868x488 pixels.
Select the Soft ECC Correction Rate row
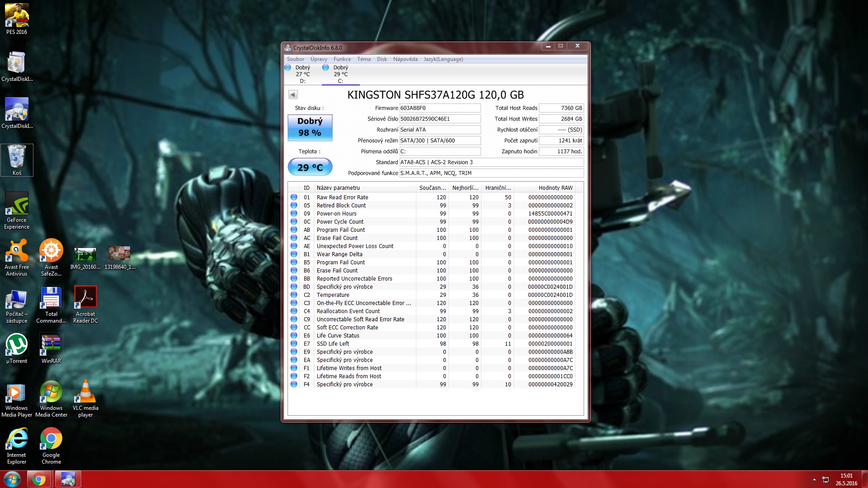[x=432, y=328]
